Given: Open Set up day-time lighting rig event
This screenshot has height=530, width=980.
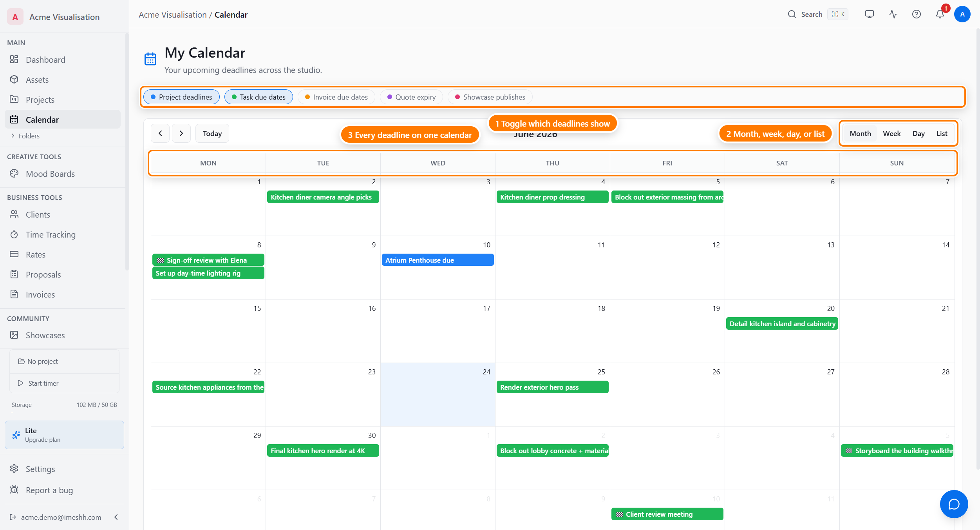Looking at the screenshot, I should [208, 273].
